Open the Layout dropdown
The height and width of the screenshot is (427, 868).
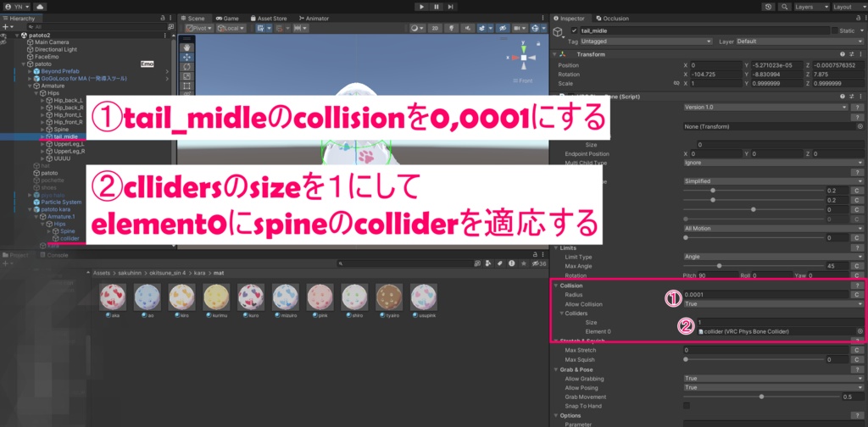[x=849, y=7]
